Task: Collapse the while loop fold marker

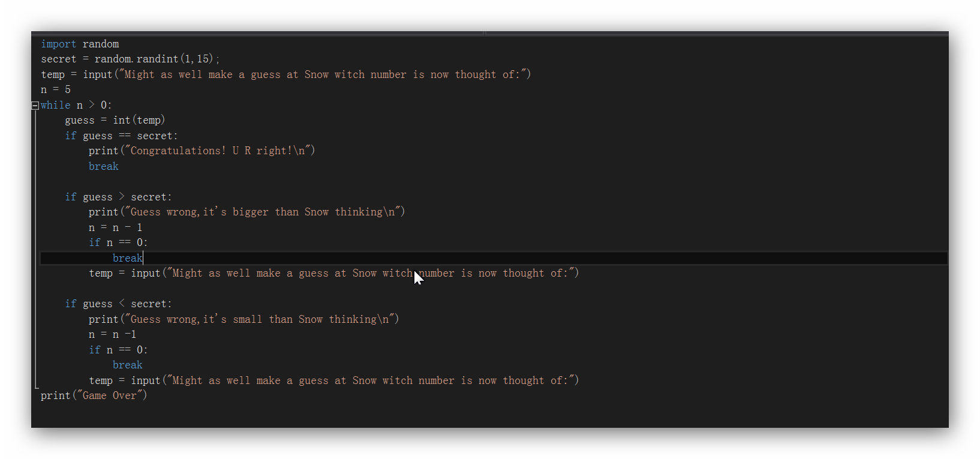Action: (35, 106)
